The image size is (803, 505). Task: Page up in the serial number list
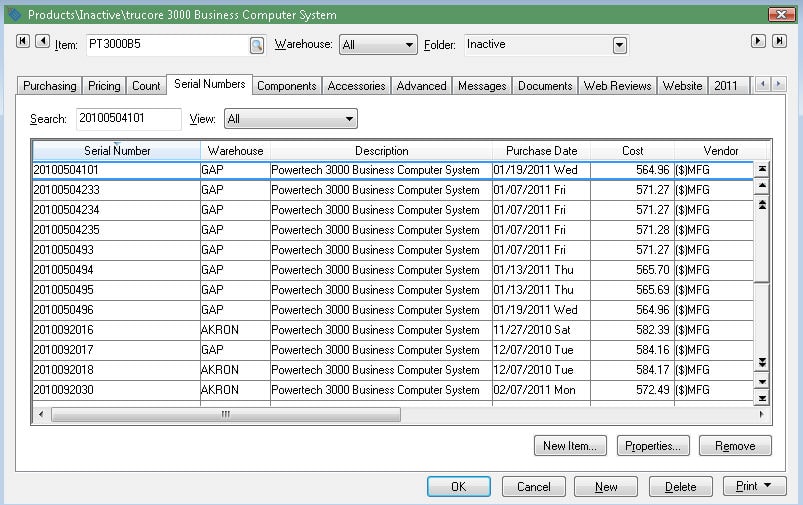pos(762,204)
